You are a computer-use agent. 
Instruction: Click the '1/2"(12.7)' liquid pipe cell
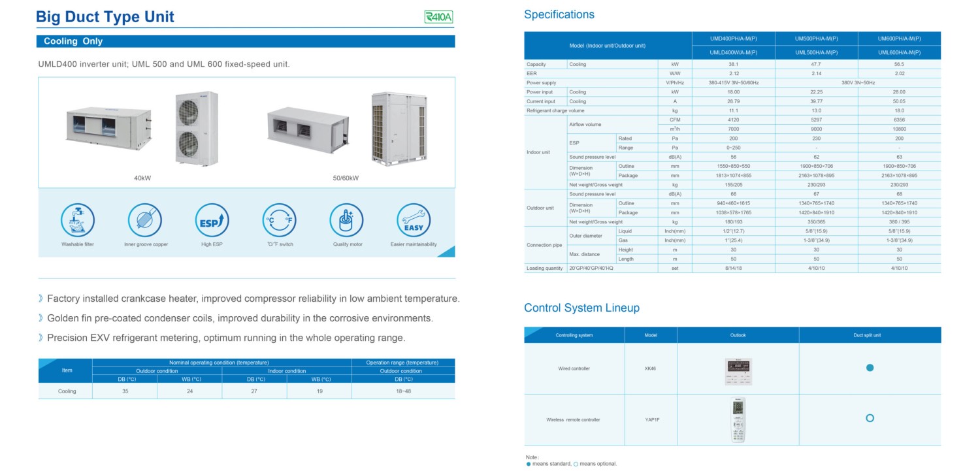coord(733,231)
